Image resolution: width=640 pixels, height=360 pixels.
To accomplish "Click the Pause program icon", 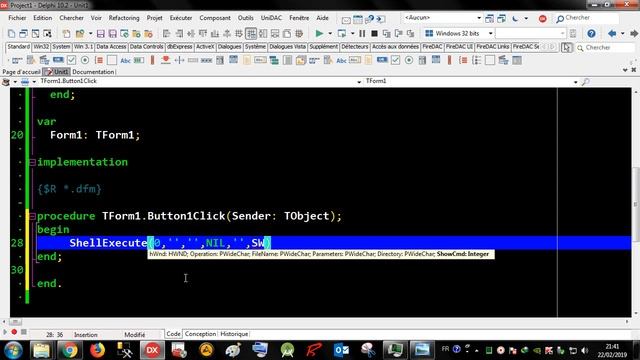I will pos(362,33).
